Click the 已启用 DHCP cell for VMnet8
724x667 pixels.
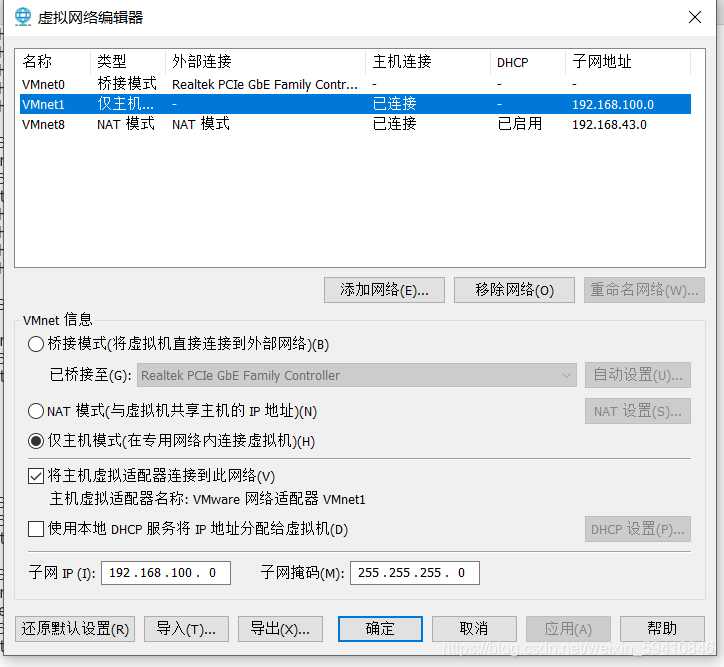520,124
